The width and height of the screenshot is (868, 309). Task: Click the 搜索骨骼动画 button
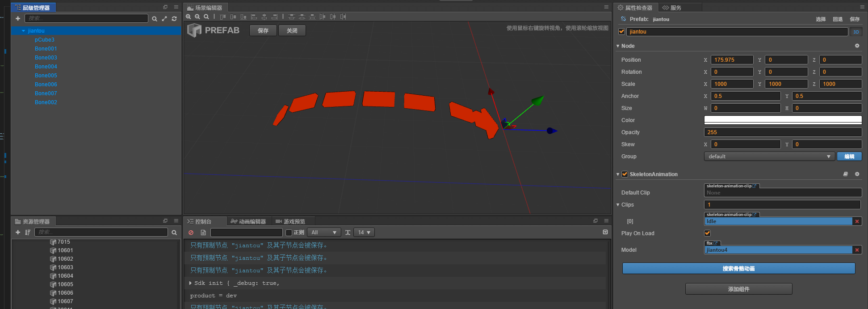pyautogui.click(x=738, y=268)
